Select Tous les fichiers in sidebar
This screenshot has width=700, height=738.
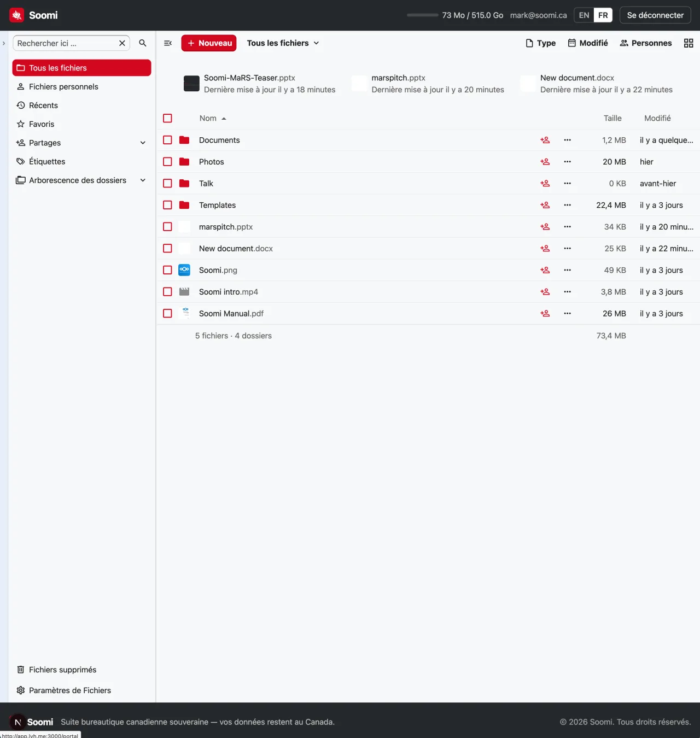tap(81, 68)
